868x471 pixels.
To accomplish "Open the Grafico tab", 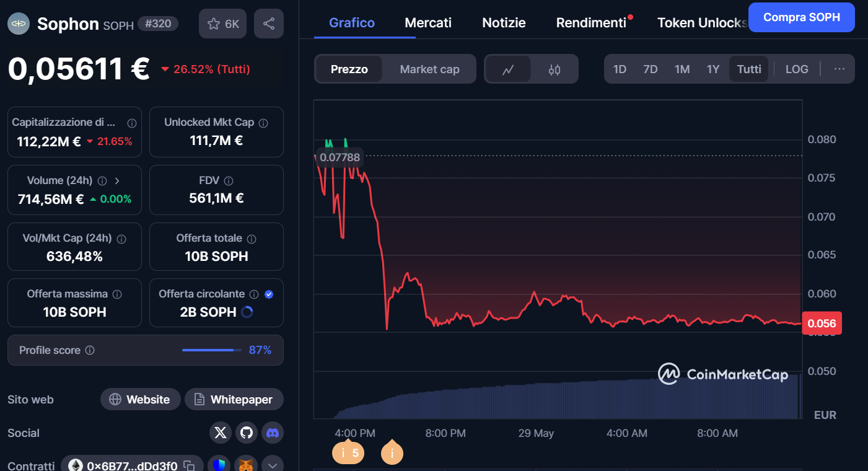I will [x=352, y=23].
